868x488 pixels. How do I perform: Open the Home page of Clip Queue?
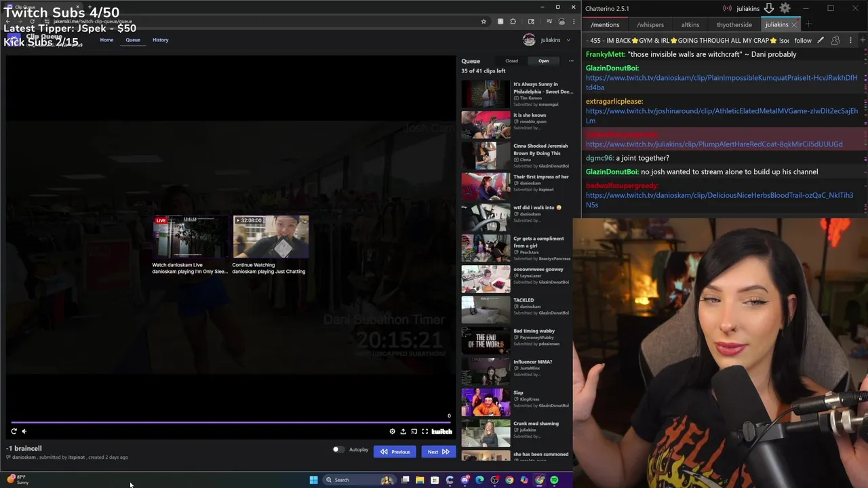106,40
